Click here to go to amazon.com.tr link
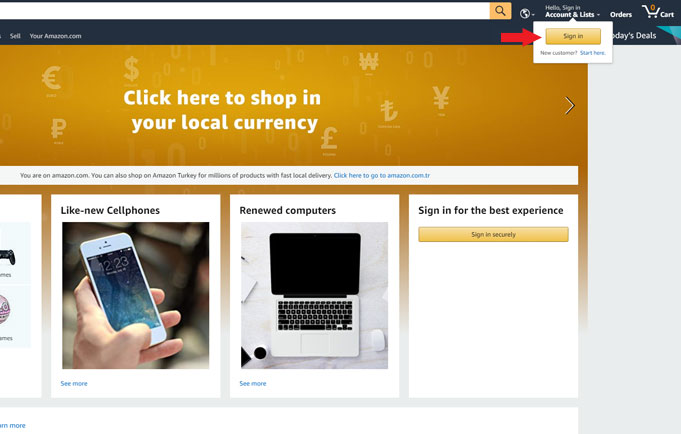This screenshot has height=434, width=681. pos(382,176)
